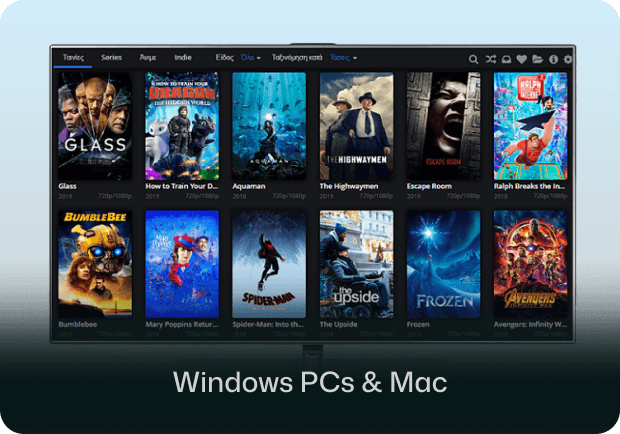This screenshot has height=434, width=620.
Task: Switch to the Indie tab
Action: tap(183, 57)
